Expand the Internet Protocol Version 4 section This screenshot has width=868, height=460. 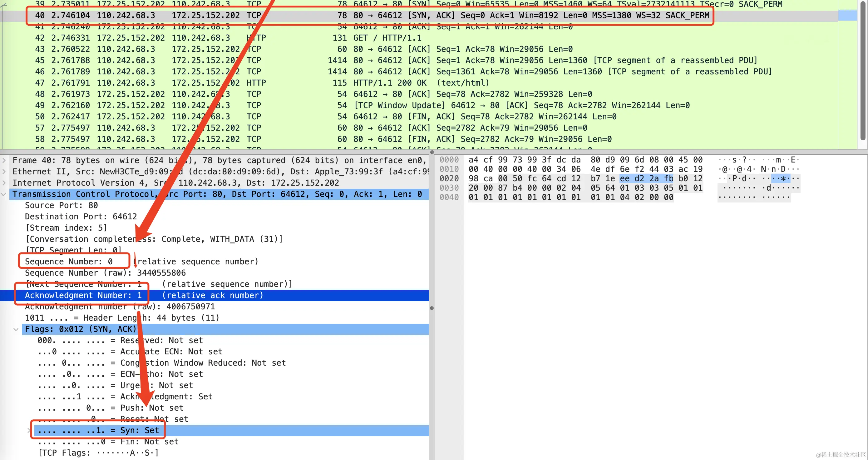(x=4, y=183)
